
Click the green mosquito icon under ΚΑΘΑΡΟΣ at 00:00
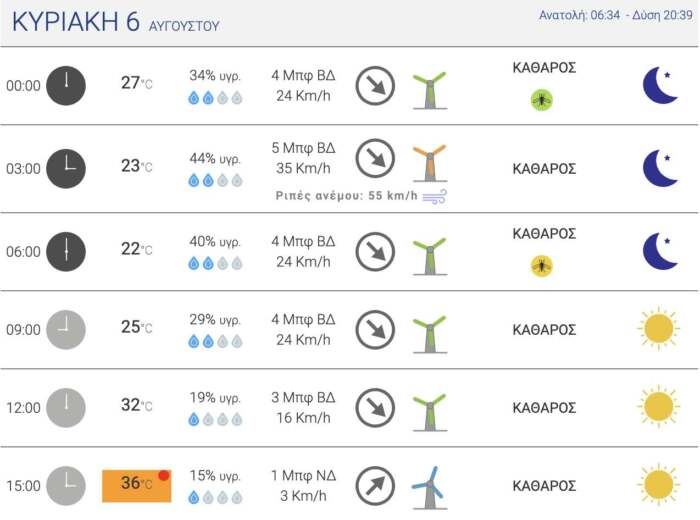pyautogui.click(x=542, y=99)
